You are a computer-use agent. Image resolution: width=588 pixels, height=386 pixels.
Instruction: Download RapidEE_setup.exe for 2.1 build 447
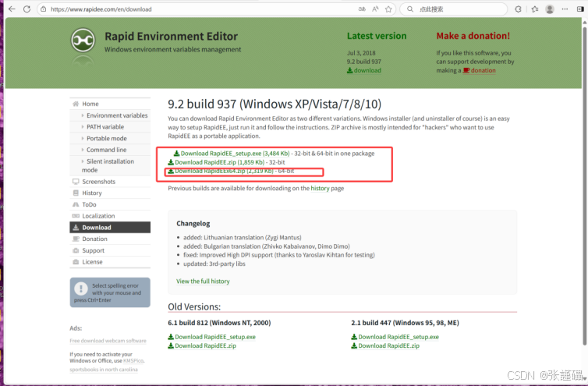395,337
